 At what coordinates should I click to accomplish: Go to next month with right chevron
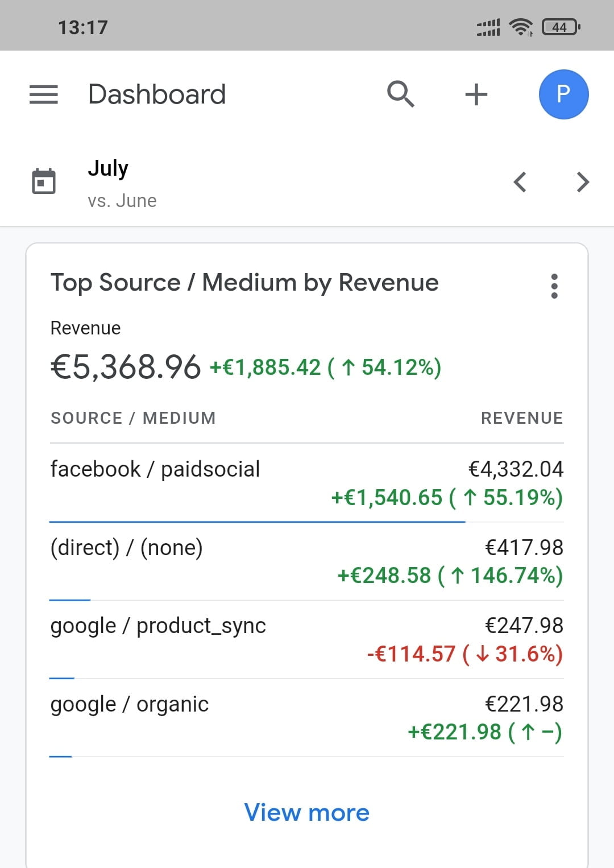[583, 182]
